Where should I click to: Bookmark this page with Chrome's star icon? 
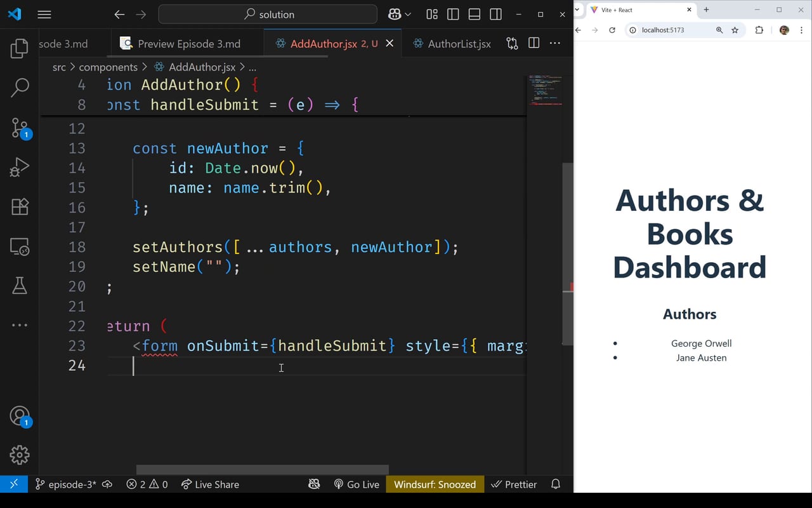(735, 30)
